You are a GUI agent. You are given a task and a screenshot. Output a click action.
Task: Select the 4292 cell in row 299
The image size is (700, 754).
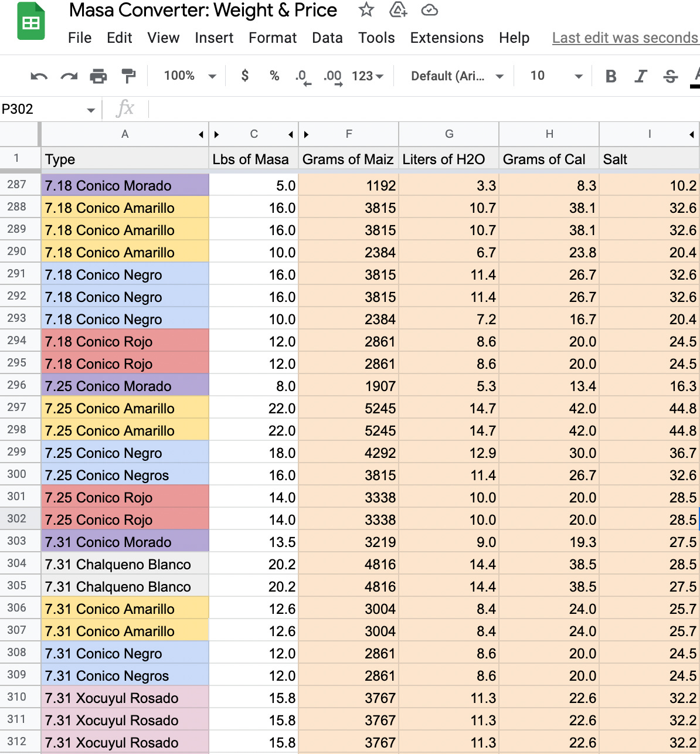(349, 453)
